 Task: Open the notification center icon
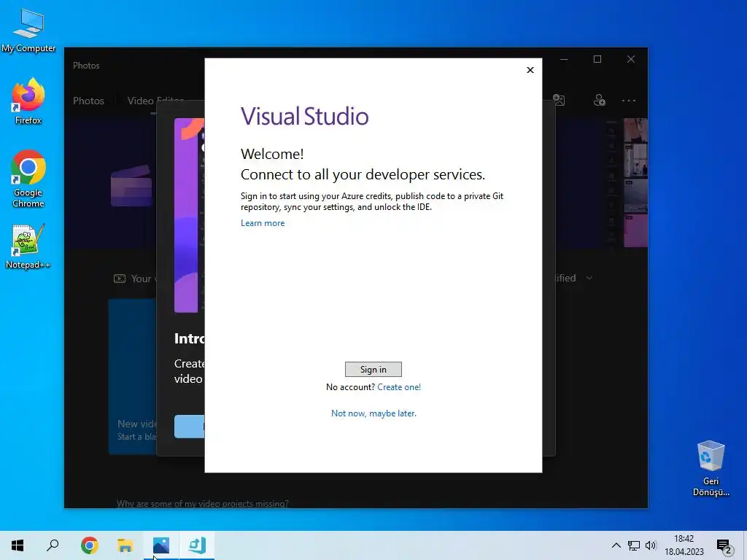point(724,546)
